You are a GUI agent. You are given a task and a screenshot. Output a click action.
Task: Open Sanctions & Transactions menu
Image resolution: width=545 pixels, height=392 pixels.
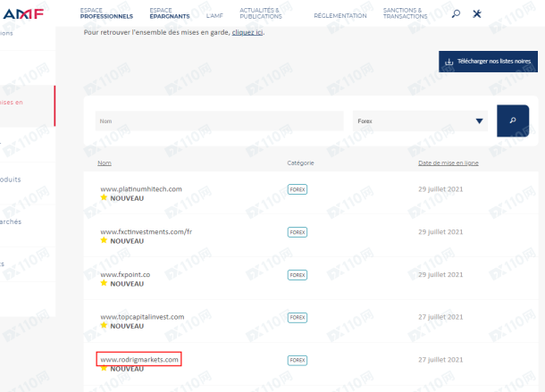[405, 13]
